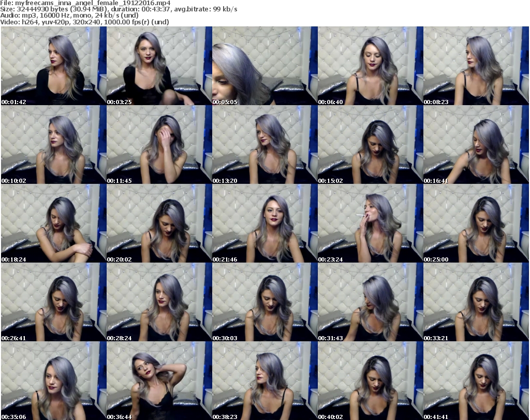The height and width of the screenshot is (420, 530).
Task: Select the thumbnail at 00:10:02
Action: (54, 144)
